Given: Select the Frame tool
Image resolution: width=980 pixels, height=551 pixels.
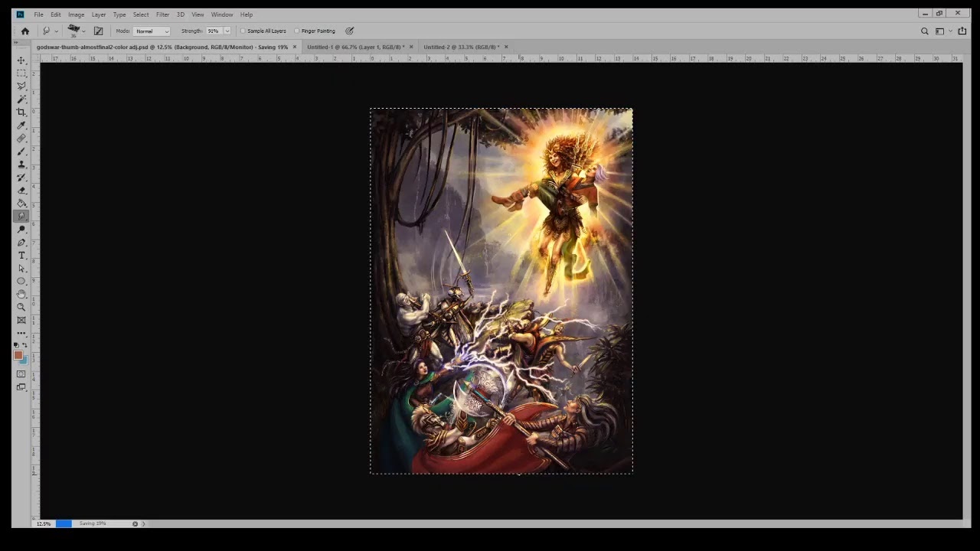Looking at the screenshot, I should point(21,321).
